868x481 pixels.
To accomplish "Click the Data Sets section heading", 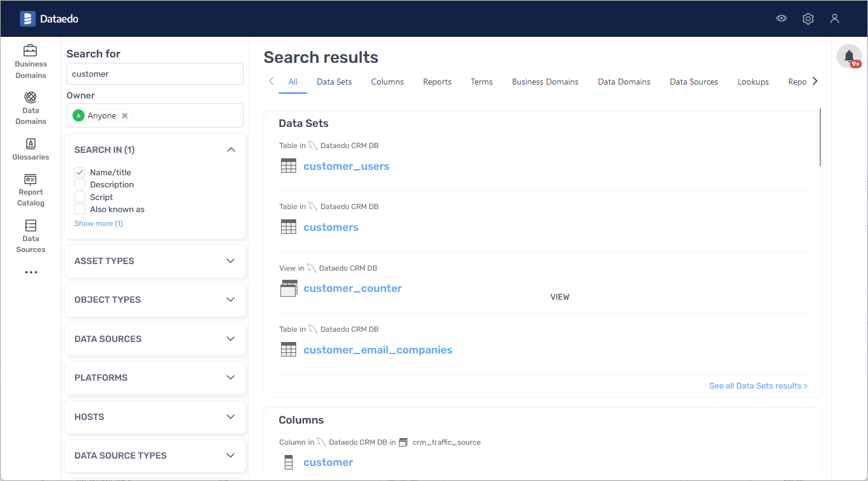I will [303, 123].
